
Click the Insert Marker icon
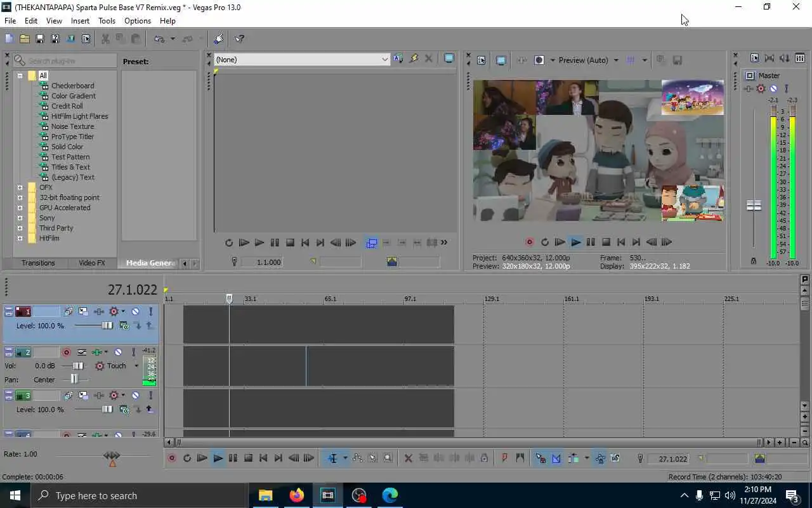pos(504,458)
